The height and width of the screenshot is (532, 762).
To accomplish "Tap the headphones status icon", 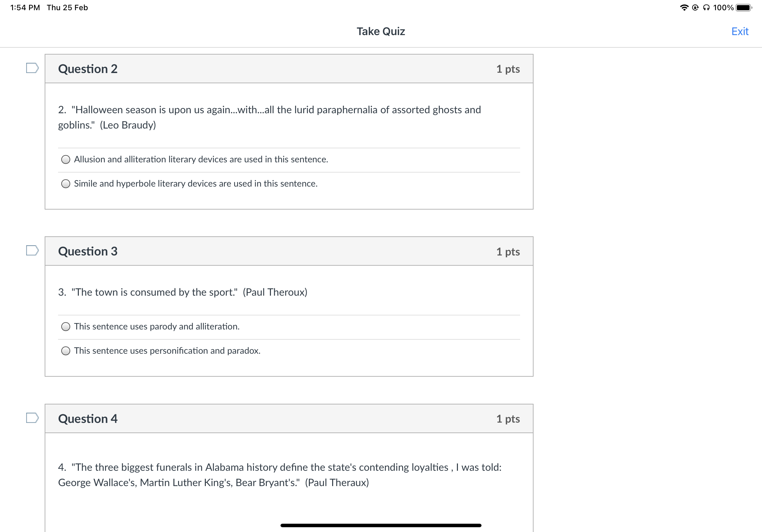I will (706, 8).
